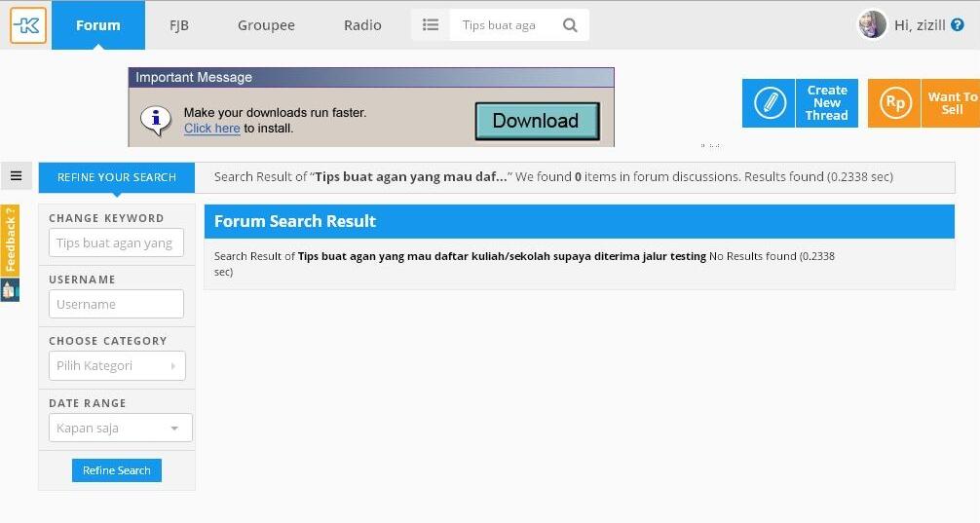Open the help question mark icon

click(958, 25)
